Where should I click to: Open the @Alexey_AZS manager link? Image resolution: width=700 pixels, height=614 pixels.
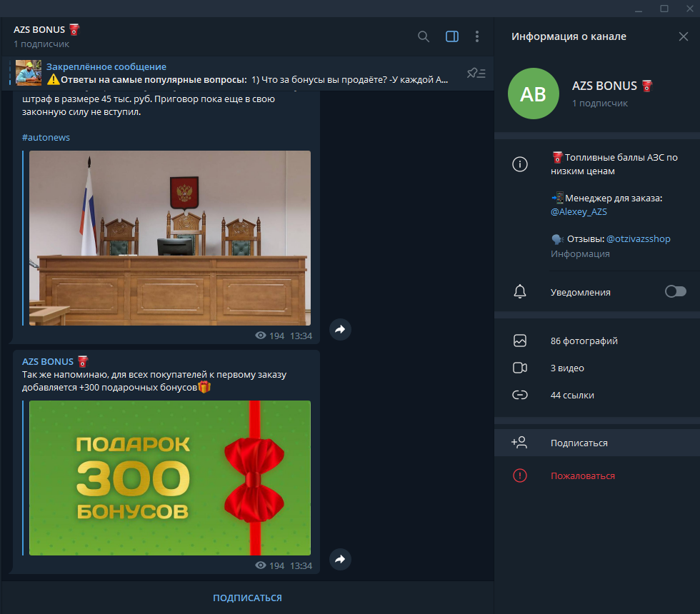coord(579,212)
